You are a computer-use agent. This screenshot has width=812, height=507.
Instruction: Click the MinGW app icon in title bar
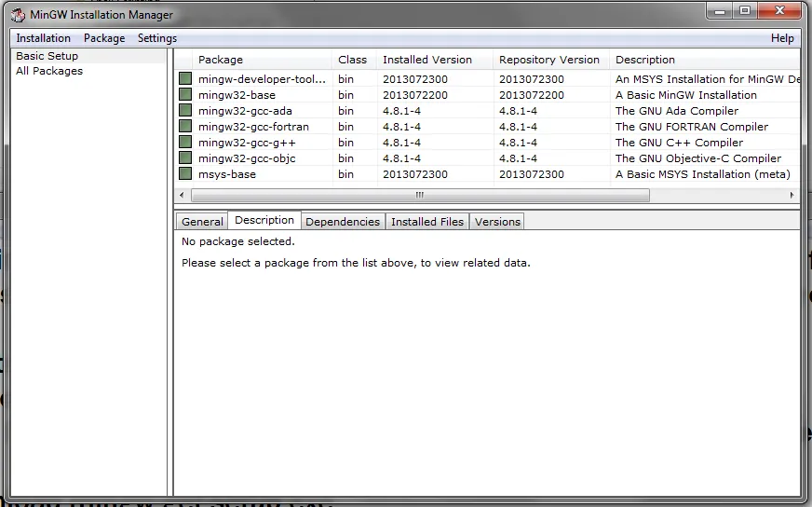pos(18,15)
